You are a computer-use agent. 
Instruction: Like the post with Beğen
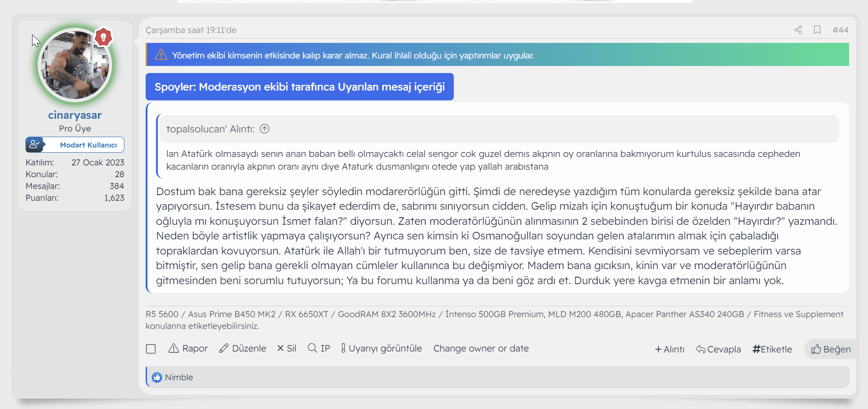point(831,349)
